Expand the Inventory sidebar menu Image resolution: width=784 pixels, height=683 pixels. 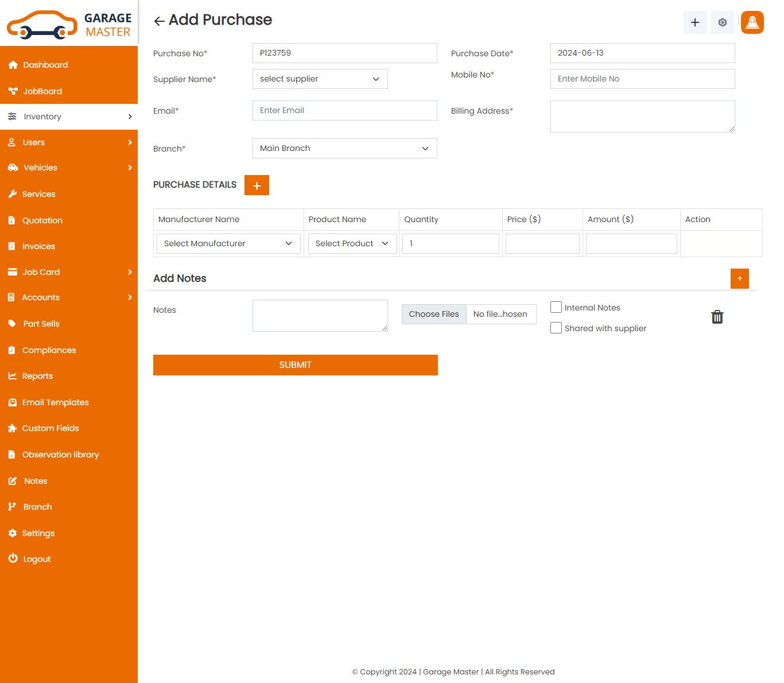point(69,117)
